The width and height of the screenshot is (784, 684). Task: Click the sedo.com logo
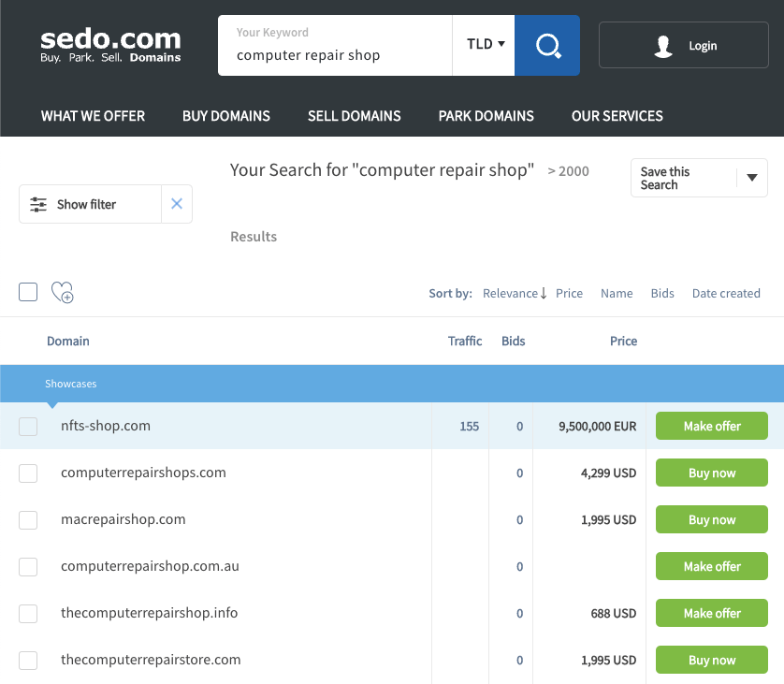(110, 45)
